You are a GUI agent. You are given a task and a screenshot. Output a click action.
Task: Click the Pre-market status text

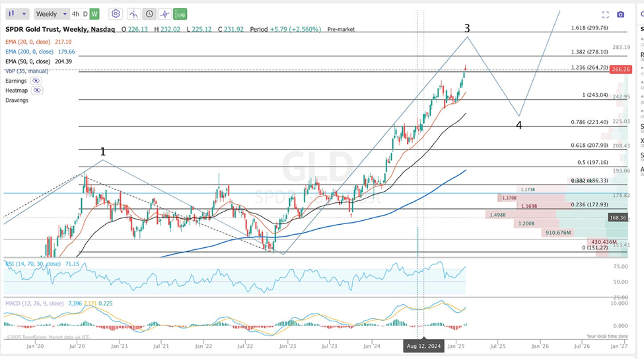point(341,30)
